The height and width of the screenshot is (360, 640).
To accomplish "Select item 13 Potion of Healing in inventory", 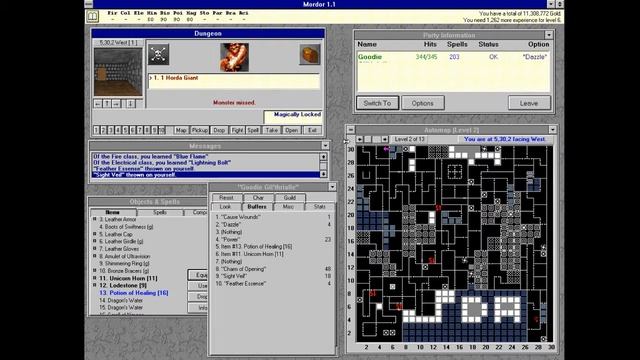I will coord(133,293).
